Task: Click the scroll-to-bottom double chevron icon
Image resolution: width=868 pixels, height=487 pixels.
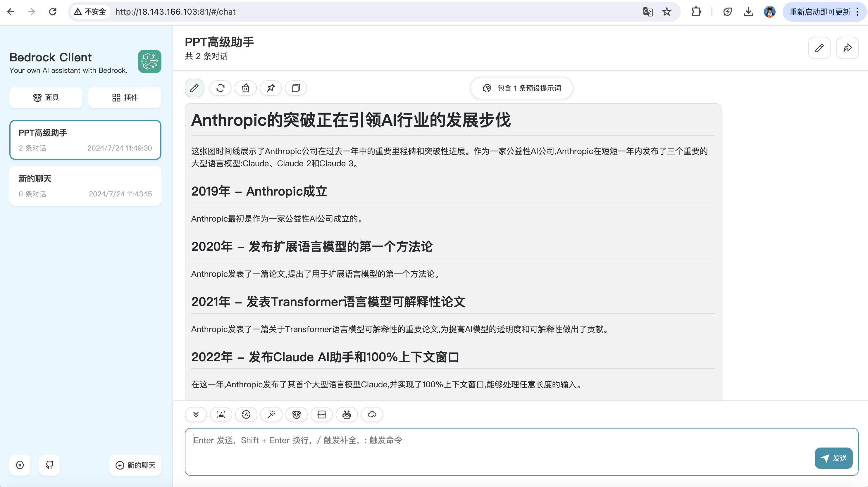Action: (196, 415)
